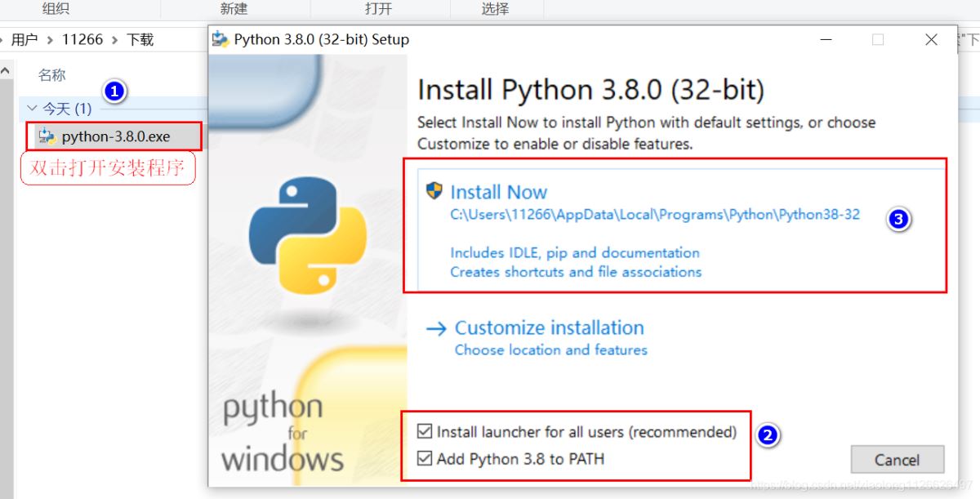The image size is (980, 499).
Task: Click the python for windows logo
Action: pos(282,433)
